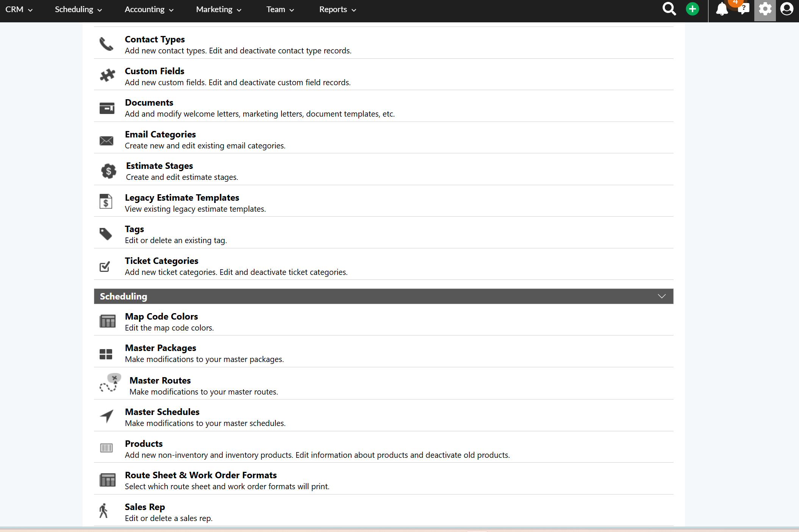Click the Email Categories envelope icon
The image size is (799, 532).
point(106,141)
